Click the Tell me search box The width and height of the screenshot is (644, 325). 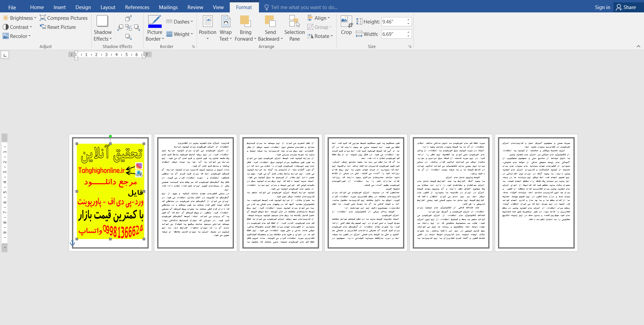click(x=301, y=7)
